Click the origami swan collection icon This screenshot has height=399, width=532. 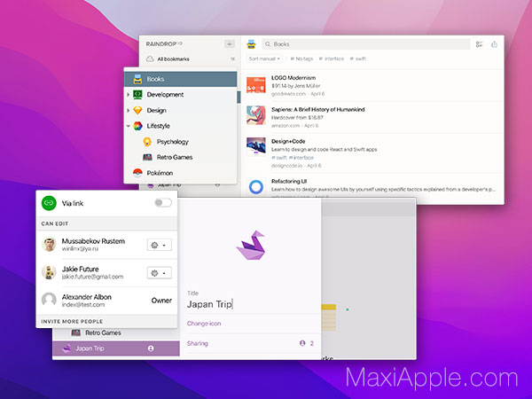251,245
